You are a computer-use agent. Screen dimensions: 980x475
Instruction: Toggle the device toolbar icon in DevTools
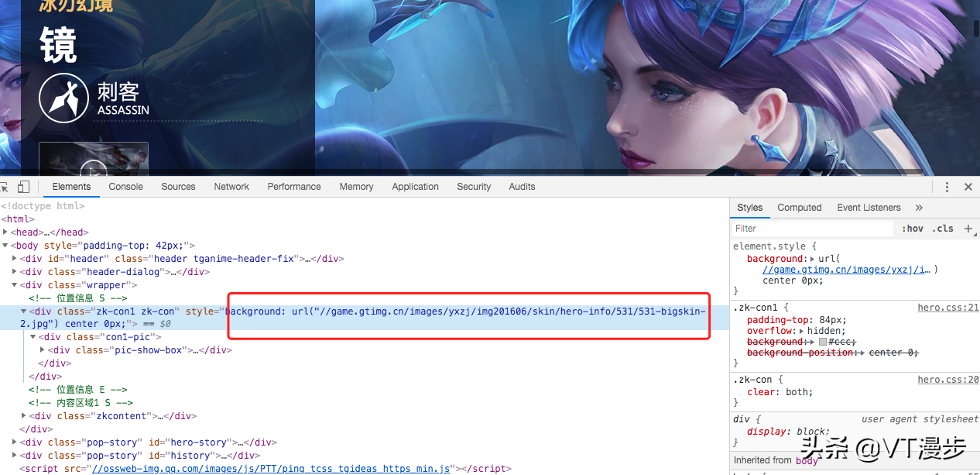pos(23,187)
